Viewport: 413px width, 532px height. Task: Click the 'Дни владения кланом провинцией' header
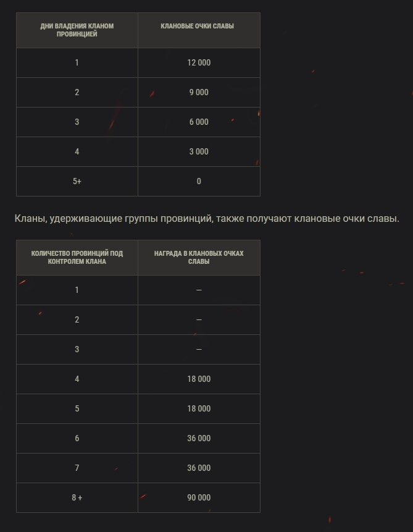click(77, 30)
